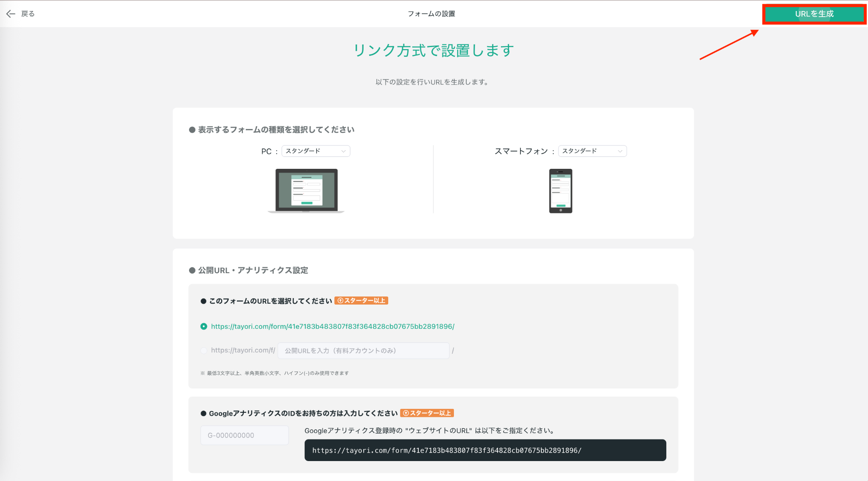
Task: Click the フォームの設置 page title
Action: [431, 14]
